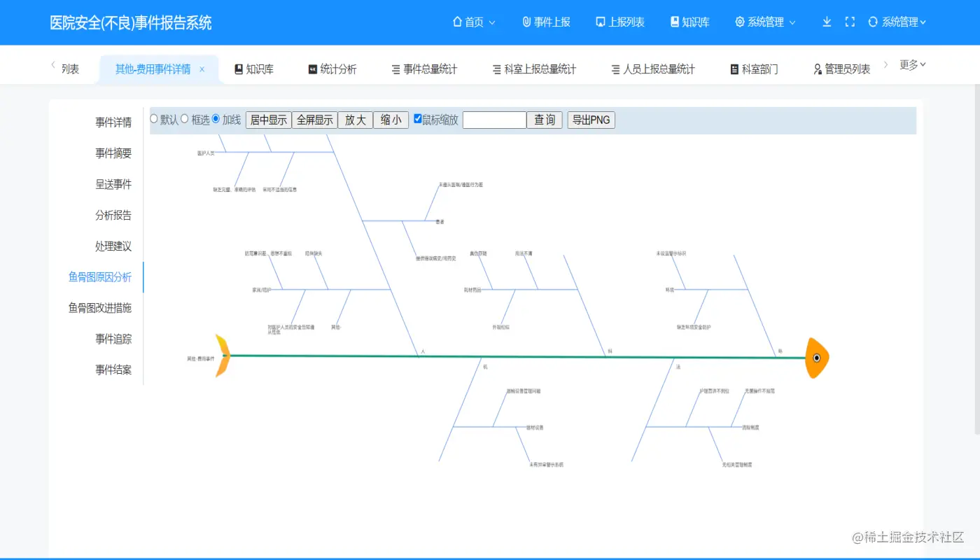Click inside the search input before 查询

[x=494, y=119]
